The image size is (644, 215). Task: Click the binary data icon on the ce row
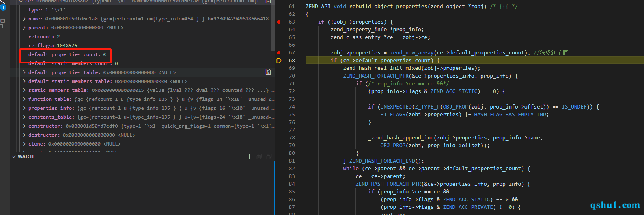click(x=268, y=2)
